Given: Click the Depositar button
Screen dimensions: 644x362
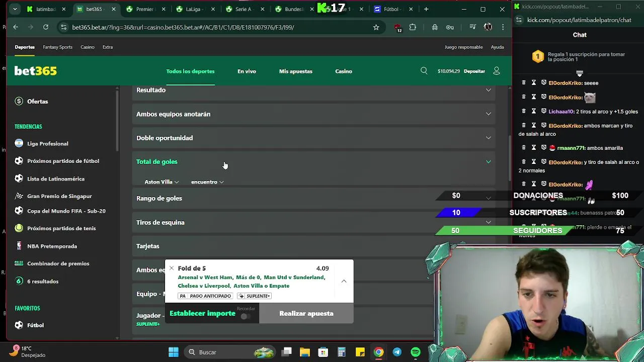Looking at the screenshot, I should tap(474, 71).
